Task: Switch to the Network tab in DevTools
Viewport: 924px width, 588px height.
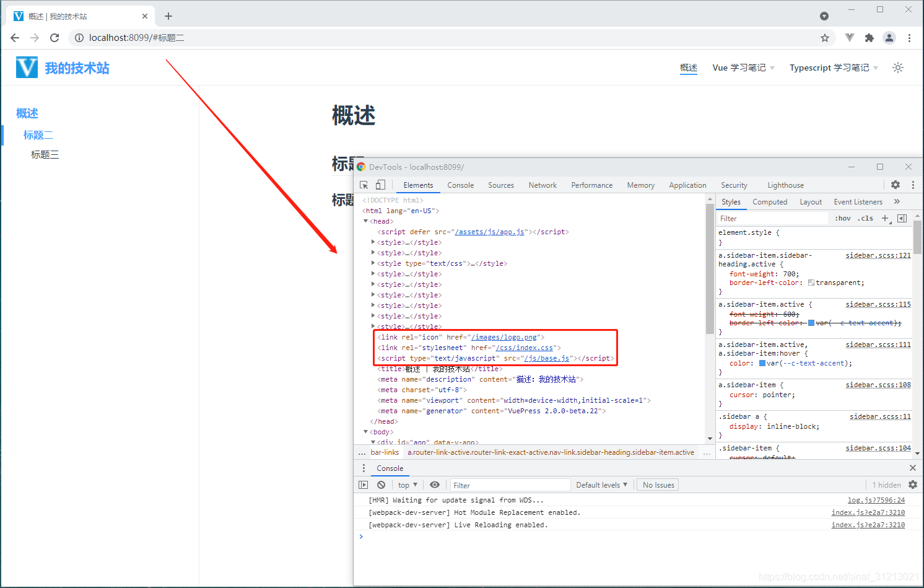Action: (542, 185)
